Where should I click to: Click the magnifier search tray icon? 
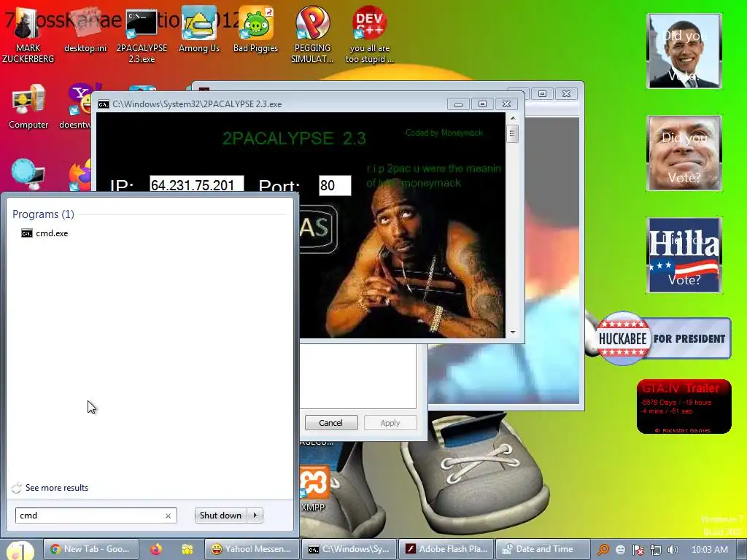(x=603, y=550)
